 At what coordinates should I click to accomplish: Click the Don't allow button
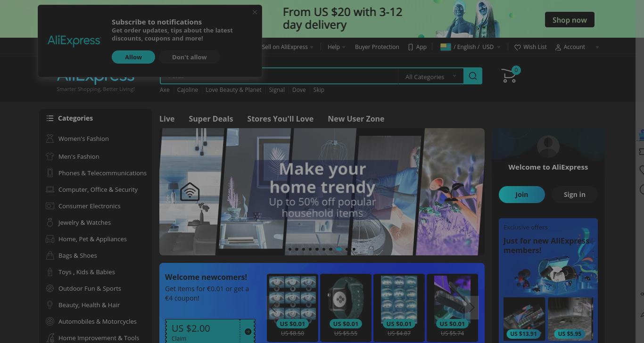[x=189, y=57]
